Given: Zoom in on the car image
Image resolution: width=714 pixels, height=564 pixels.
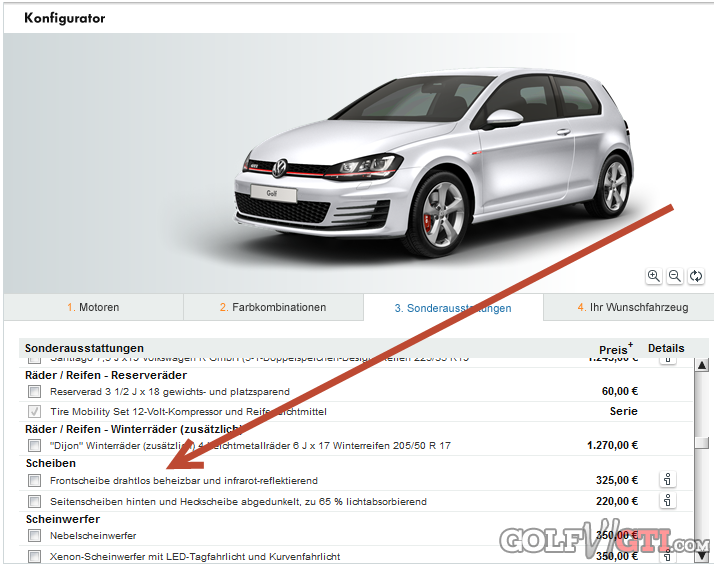Looking at the screenshot, I should [654, 276].
